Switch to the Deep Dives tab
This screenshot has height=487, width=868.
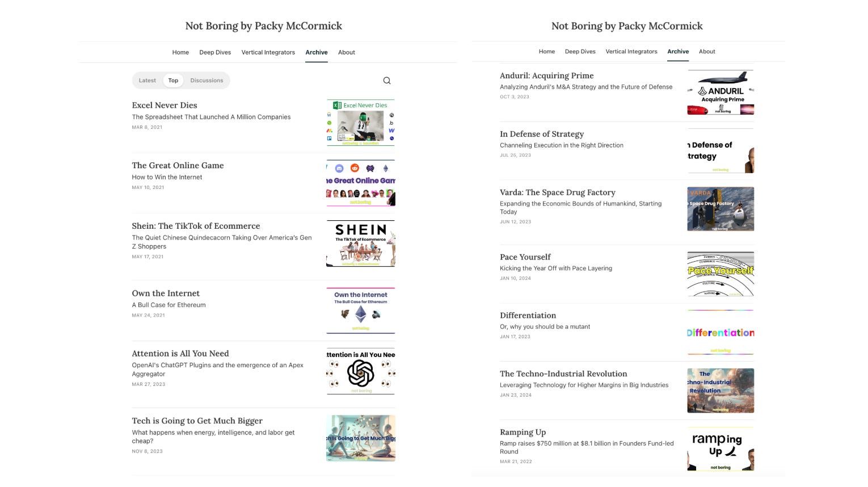click(x=215, y=52)
